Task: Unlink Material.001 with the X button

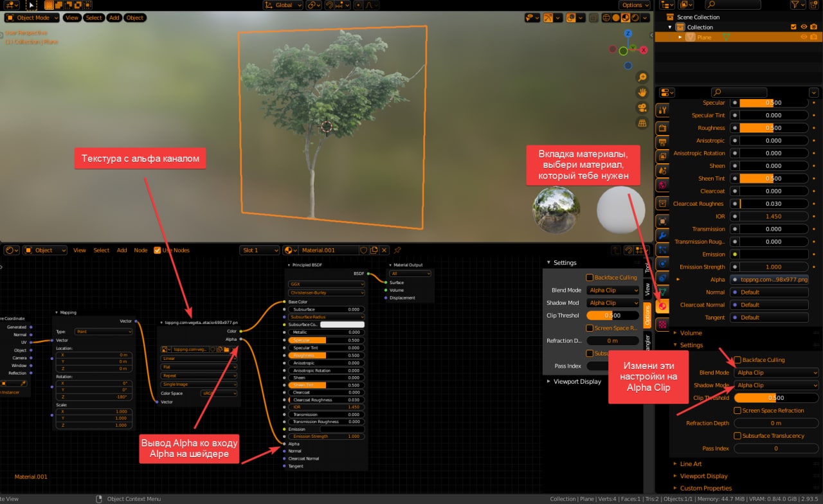Action: point(384,250)
